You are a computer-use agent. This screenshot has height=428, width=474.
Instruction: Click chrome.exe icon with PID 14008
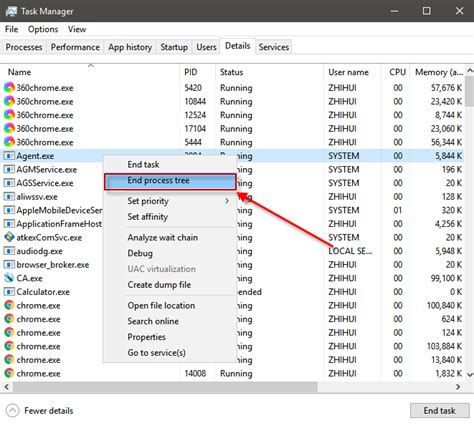(9, 373)
